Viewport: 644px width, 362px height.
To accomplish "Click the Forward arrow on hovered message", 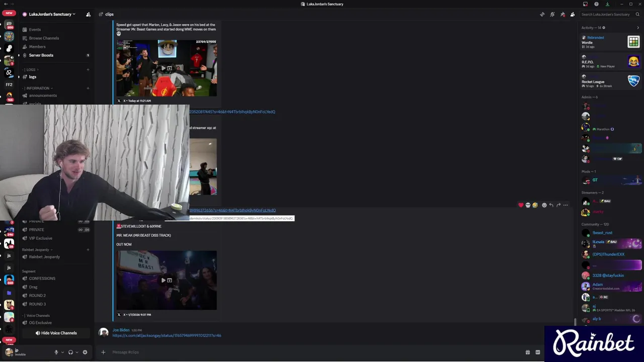I will [558, 205].
